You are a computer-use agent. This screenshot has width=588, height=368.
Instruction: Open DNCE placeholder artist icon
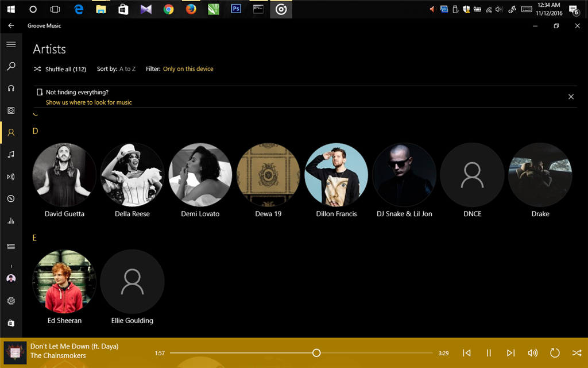click(x=472, y=175)
